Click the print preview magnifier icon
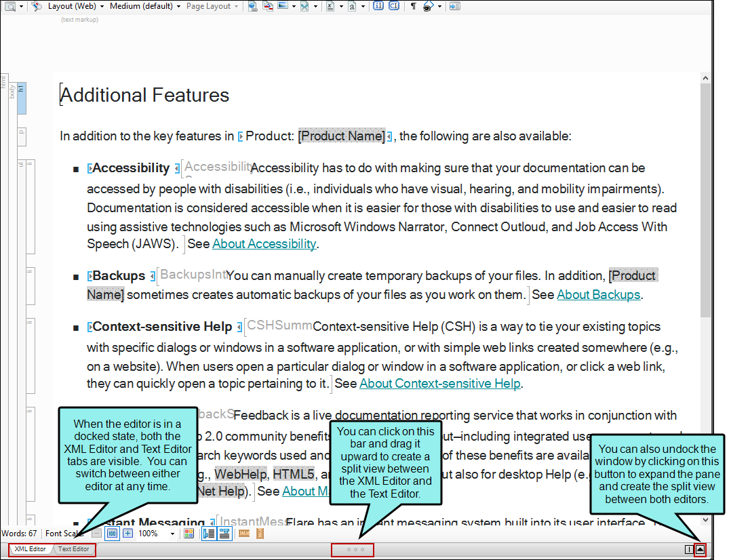The width and height of the screenshot is (731, 560). (x=10, y=6)
